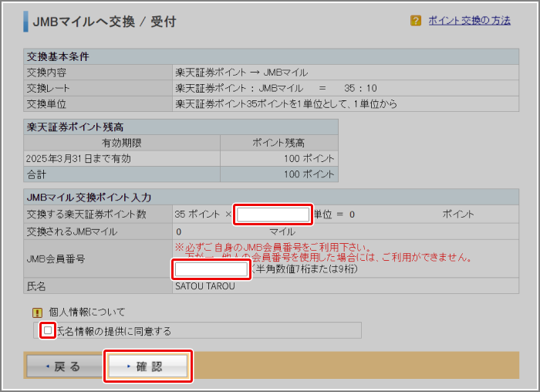
Task: Click the 氏名 row label
Action: pos(36,286)
